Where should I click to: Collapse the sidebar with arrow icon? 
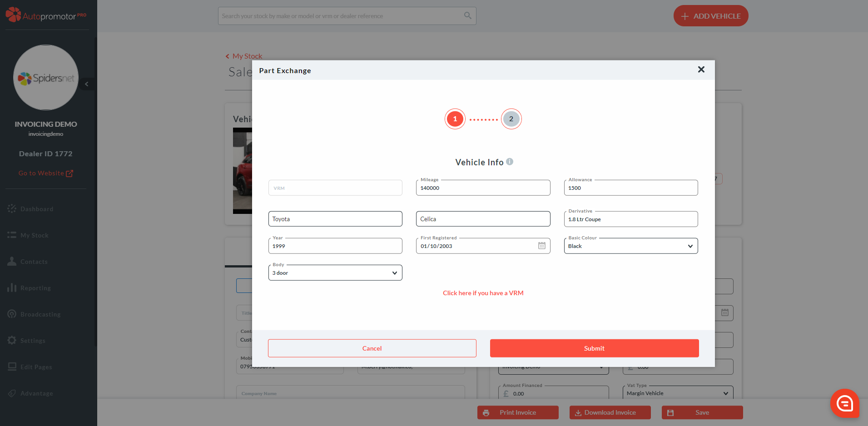pos(87,84)
